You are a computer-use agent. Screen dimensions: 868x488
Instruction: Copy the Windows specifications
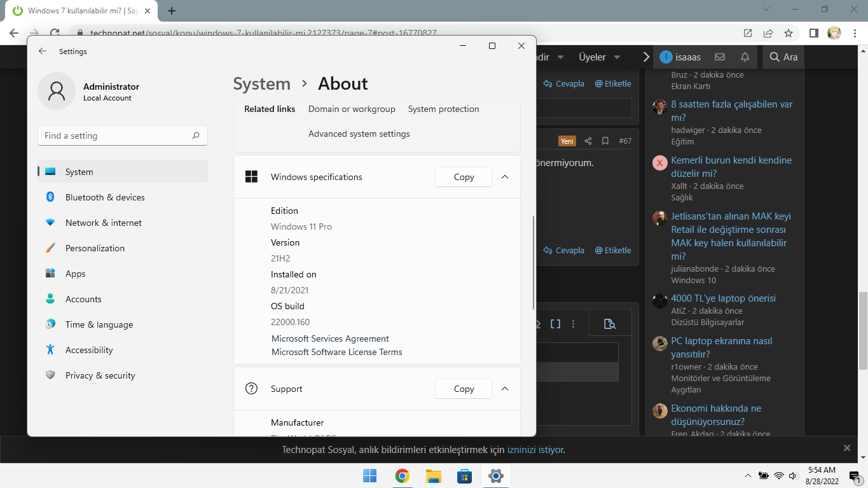point(464,177)
